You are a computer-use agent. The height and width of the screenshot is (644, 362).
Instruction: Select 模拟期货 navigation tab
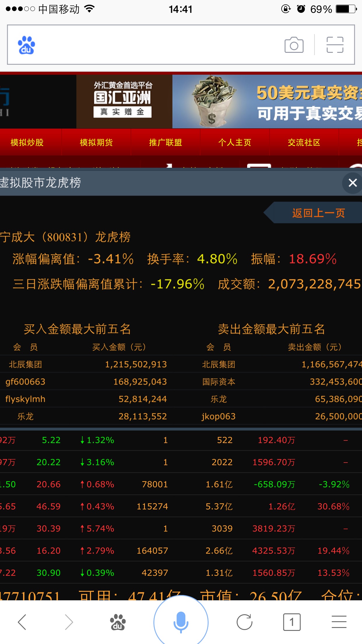pos(96,142)
